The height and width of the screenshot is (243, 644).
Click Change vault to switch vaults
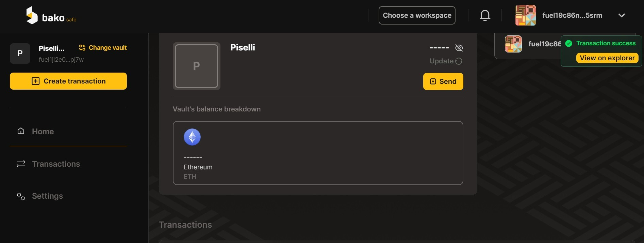103,48
